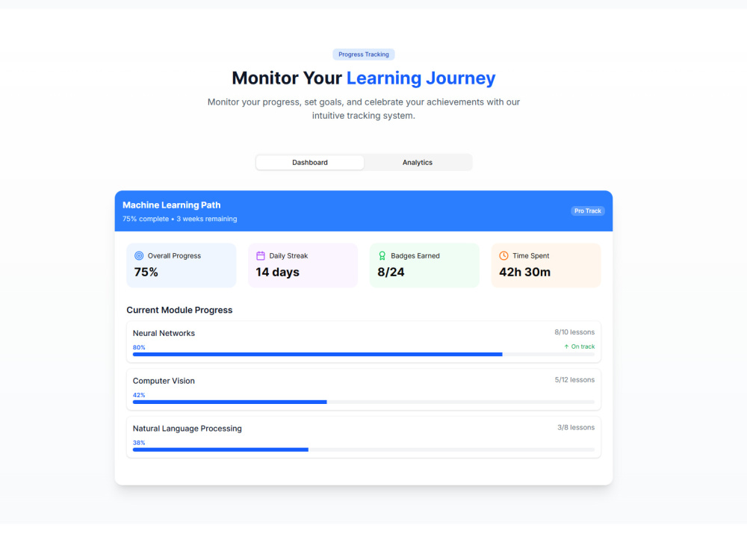
Task: Click the On track status text
Action: pos(583,346)
